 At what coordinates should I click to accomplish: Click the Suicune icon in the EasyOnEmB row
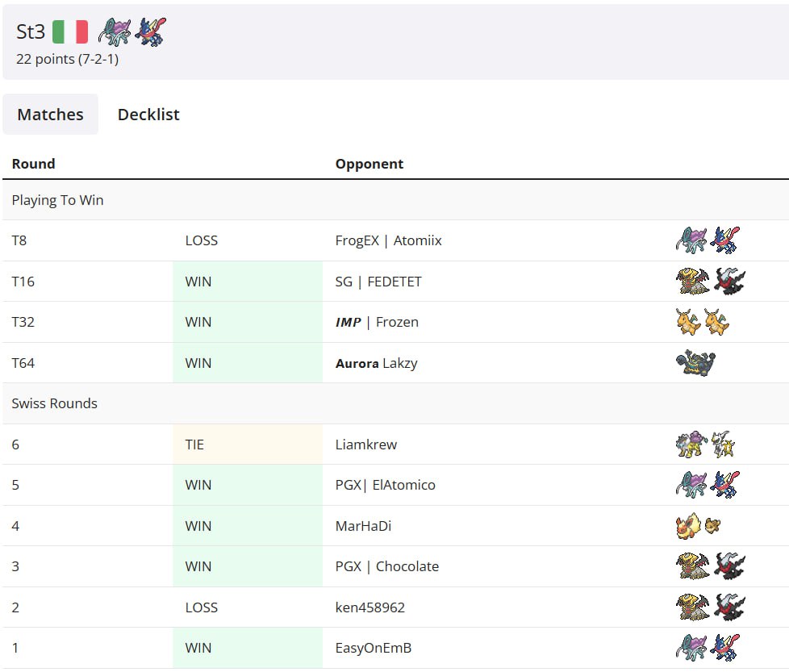[x=691, y=647]
